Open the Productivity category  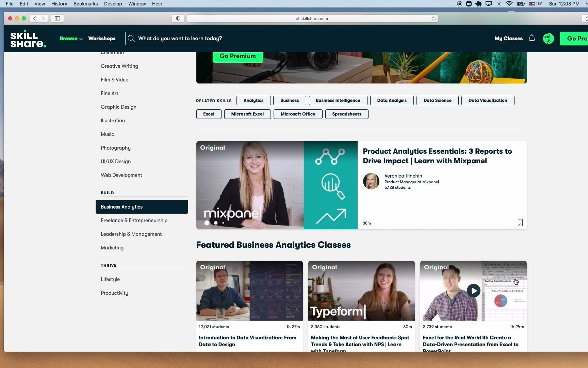(x=114, y=293)
